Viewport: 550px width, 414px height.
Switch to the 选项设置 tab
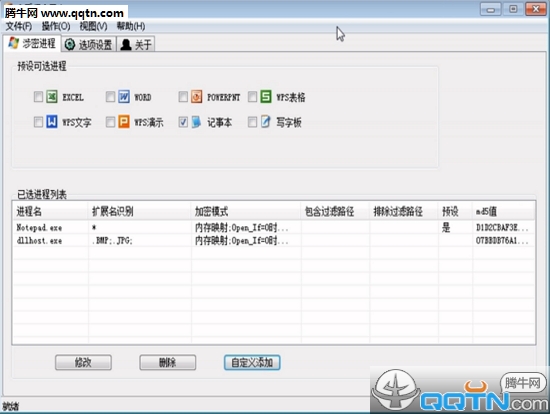coord(89,44)
